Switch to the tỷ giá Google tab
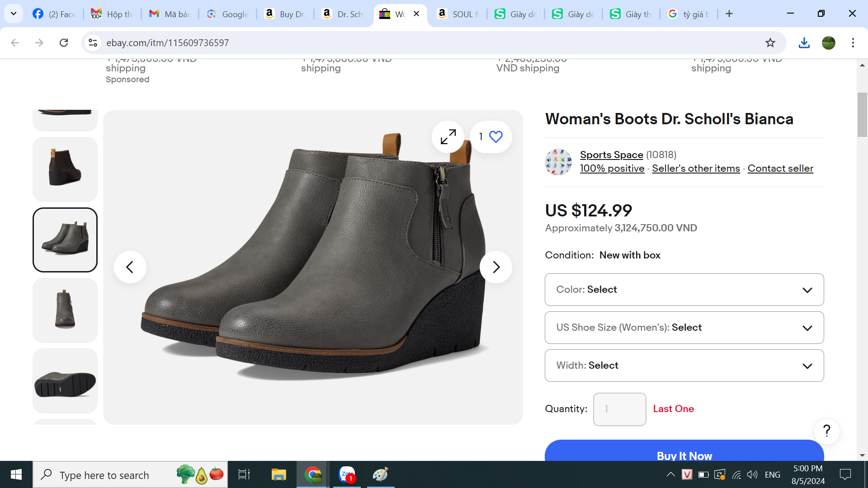This screenshot has width=868, height=488. (x=689, y=14)
